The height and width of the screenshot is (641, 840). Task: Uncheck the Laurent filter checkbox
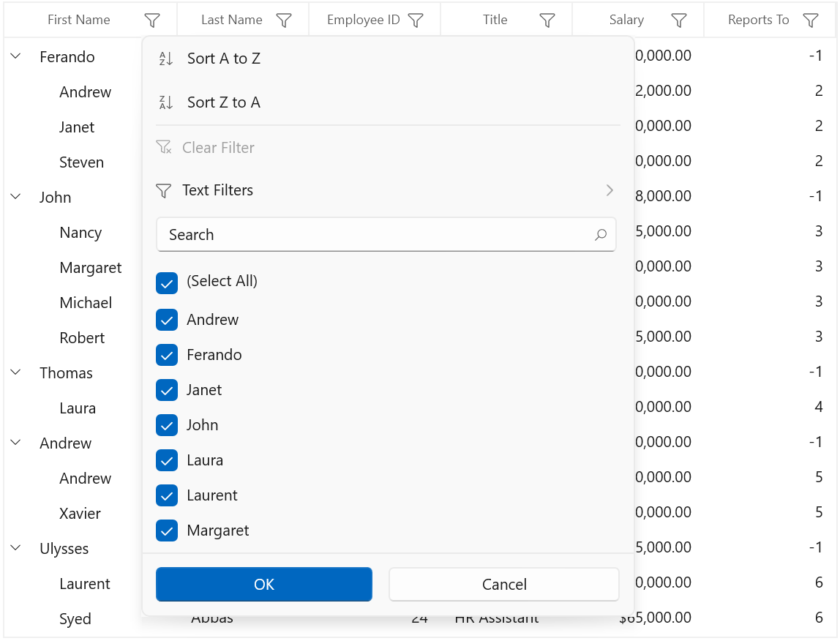coord(167,495)
